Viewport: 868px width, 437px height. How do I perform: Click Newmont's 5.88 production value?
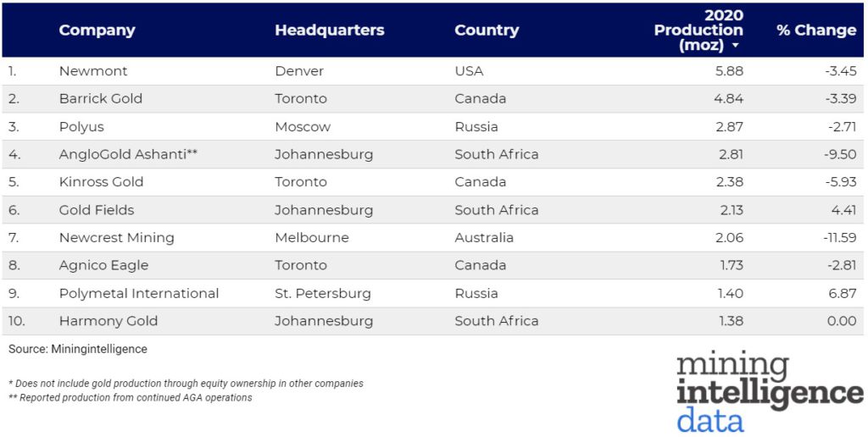729,71
